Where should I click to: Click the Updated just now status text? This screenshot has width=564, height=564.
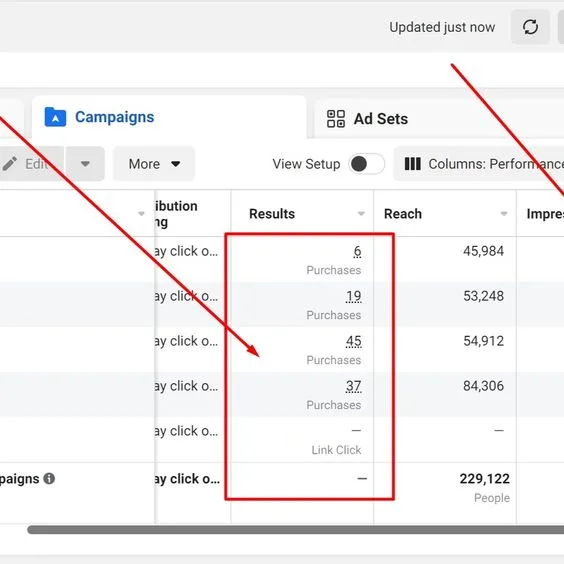(x=442, y=27)
